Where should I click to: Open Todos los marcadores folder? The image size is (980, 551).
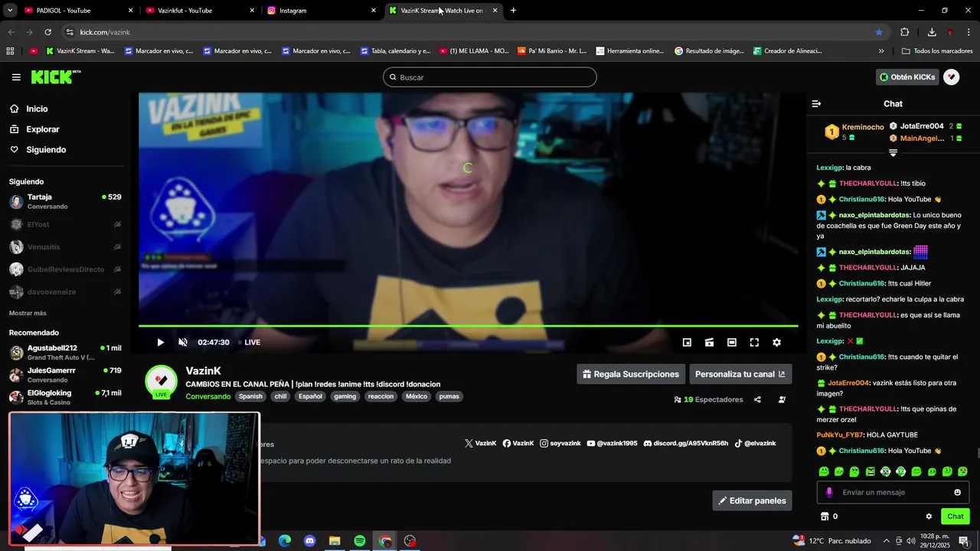(x=937, y=51)
